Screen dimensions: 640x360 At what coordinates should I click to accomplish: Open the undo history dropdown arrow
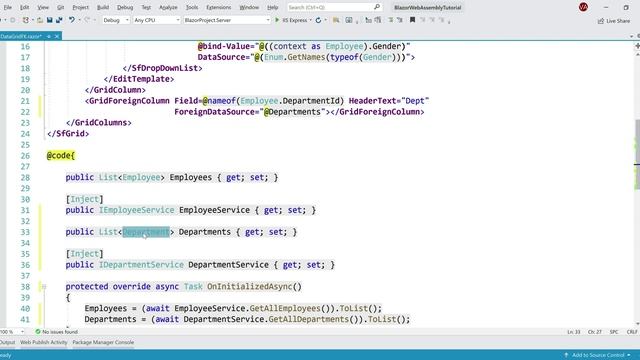[x=79, y=20]
